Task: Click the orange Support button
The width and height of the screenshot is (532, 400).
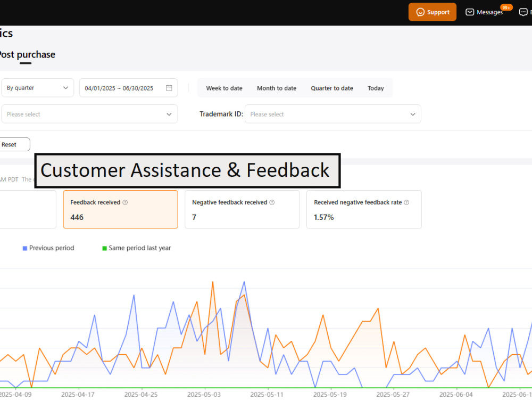Action: (432, 12)
